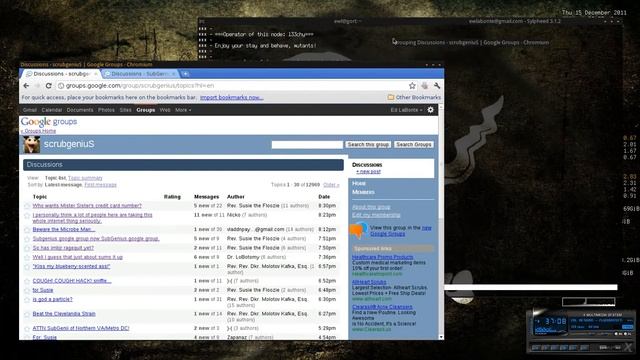This screenshot has height=360, width=640.
Task: Click the orange speech bubble new Groups icon
Action: point(358,231)
